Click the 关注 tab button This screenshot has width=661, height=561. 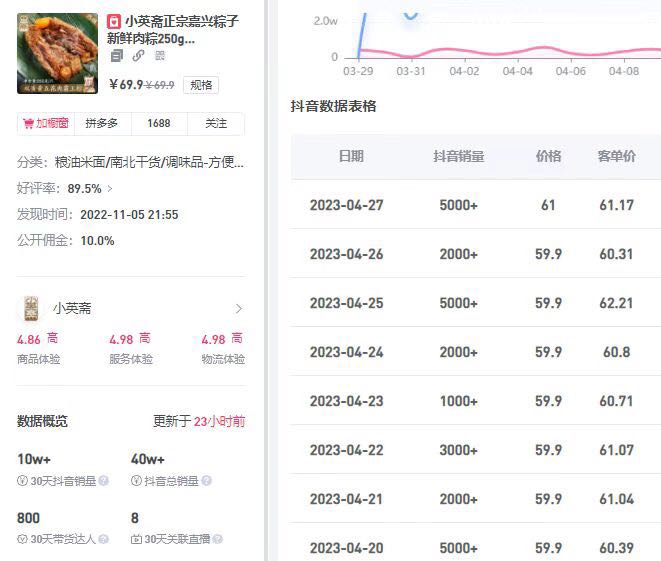[216, 123]
